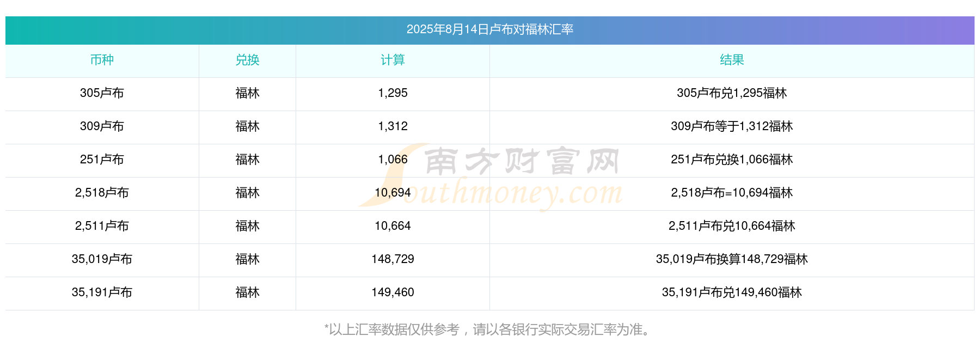Click result text 305卢布兑1,295福林
The image size is (980, 354).
tap(732, 93)
